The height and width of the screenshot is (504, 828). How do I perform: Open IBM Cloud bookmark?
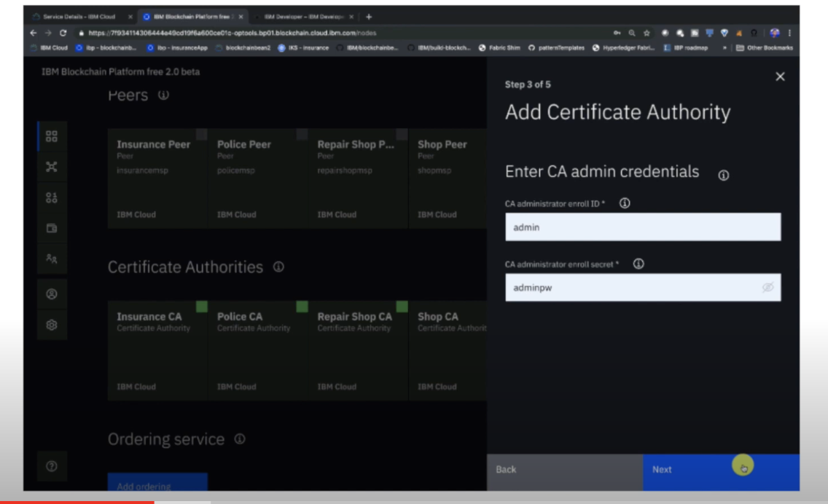coord(49,47)
